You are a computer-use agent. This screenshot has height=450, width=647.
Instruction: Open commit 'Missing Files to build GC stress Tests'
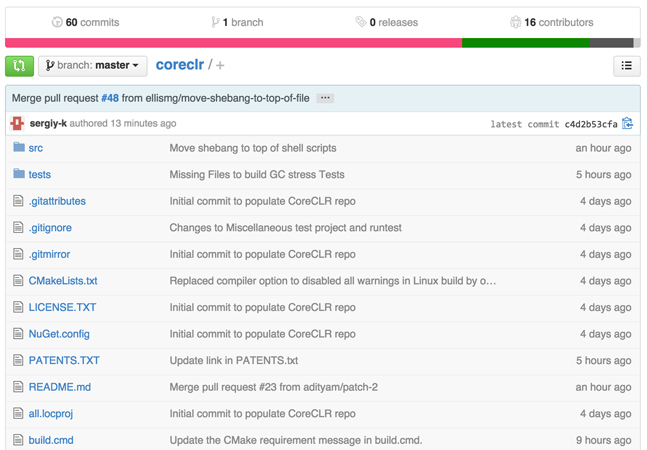[x=257, y=174]
